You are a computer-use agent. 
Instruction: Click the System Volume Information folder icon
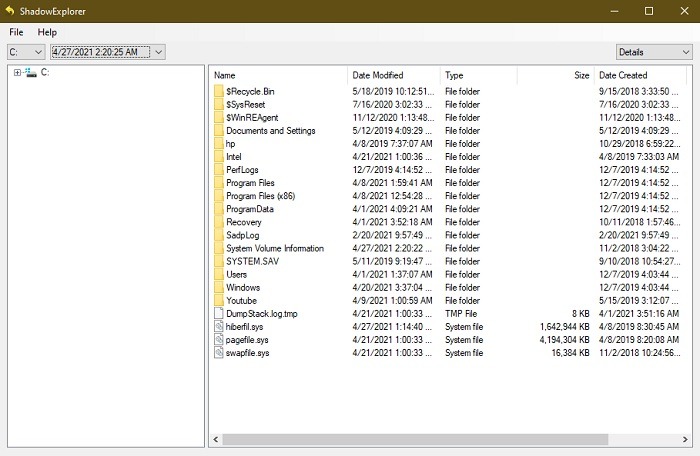[x=219, y=248]
